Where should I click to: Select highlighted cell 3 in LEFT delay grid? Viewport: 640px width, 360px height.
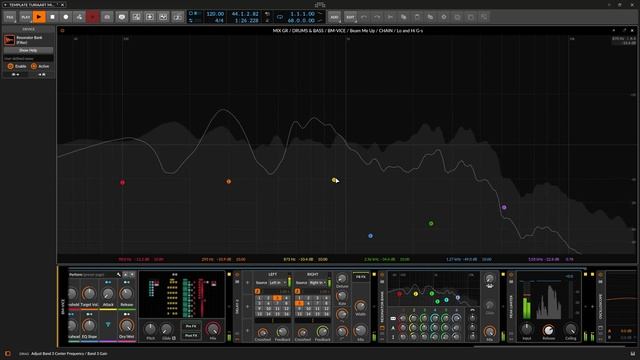pos(277,298)
